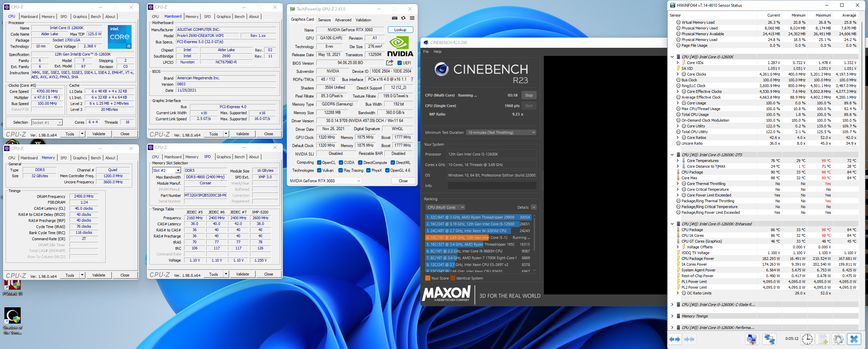868x349 pixels.
Task: Click the GPU-Z refresh icon
Action: (x=403, y=18)
